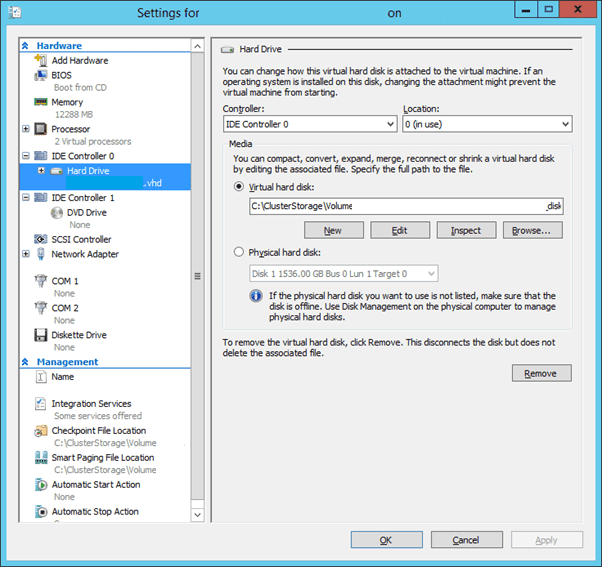This screenshot has width=602, height=567.
Task: Close the Settings window
Action: [577, 10]
